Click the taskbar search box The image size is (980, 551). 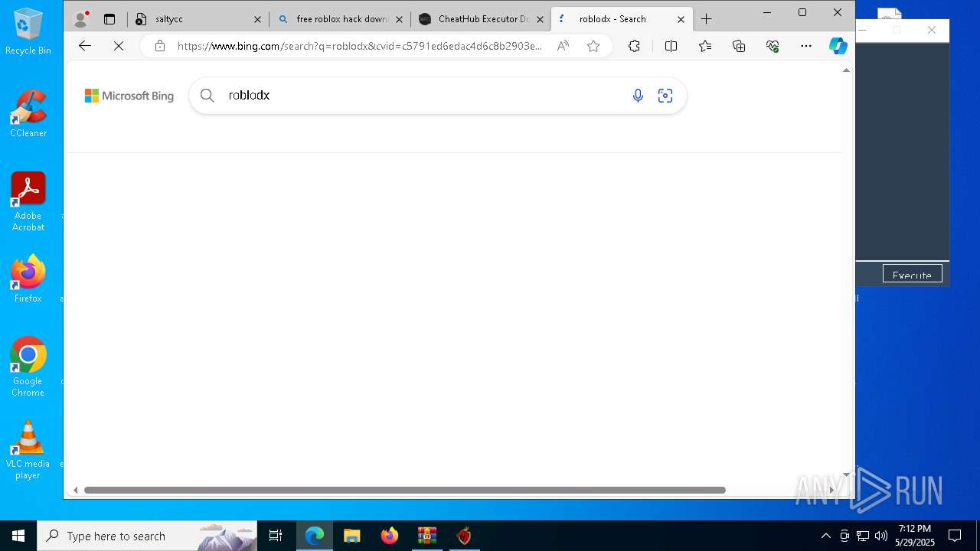(x=147, y=536)
